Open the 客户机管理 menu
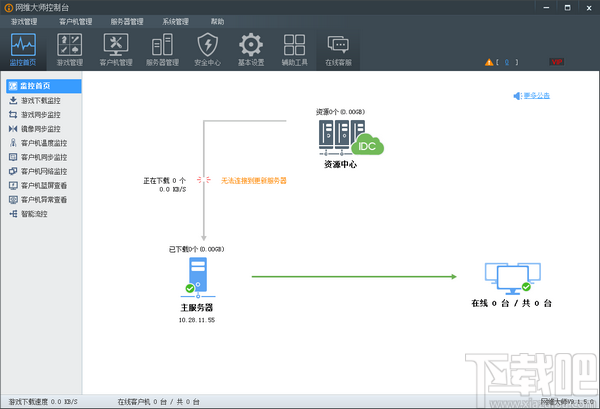Viewport: 600px width, 409px height. (75, 21)
